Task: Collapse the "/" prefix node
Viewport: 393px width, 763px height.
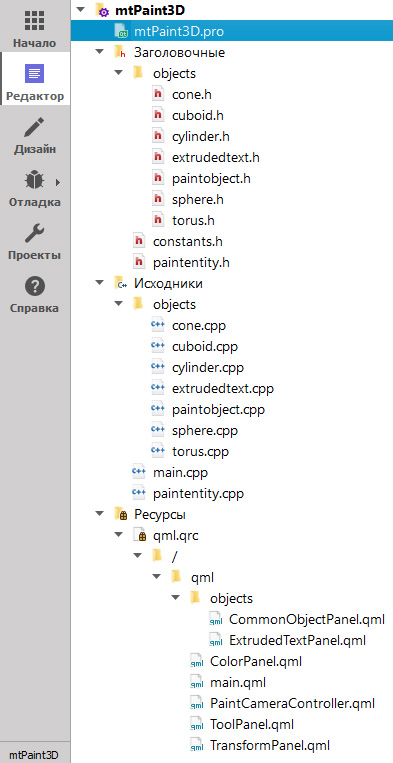Action: point(138,556)
